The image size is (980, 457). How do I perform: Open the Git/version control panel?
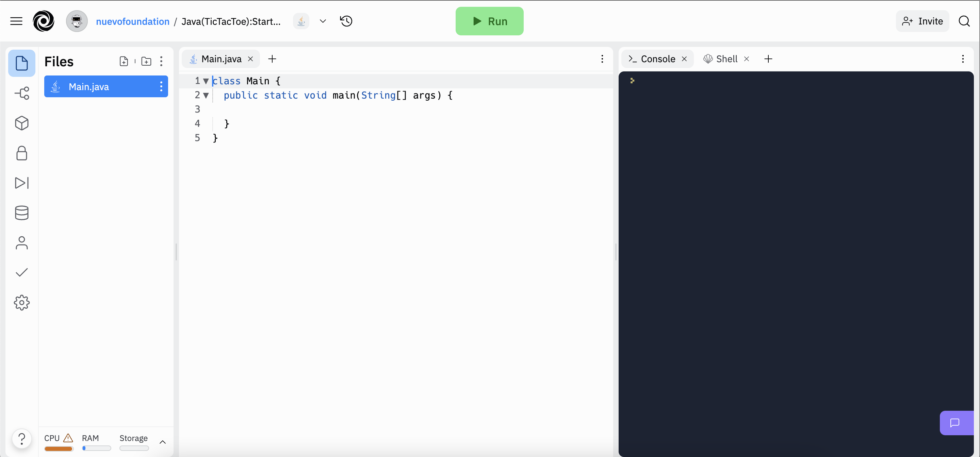(x=21, y=93)
